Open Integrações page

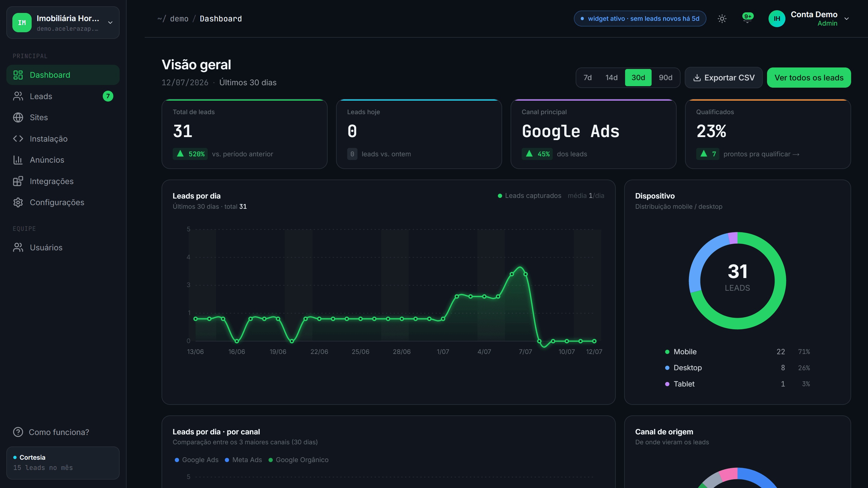pyautogui.click(x=63, y=181)
